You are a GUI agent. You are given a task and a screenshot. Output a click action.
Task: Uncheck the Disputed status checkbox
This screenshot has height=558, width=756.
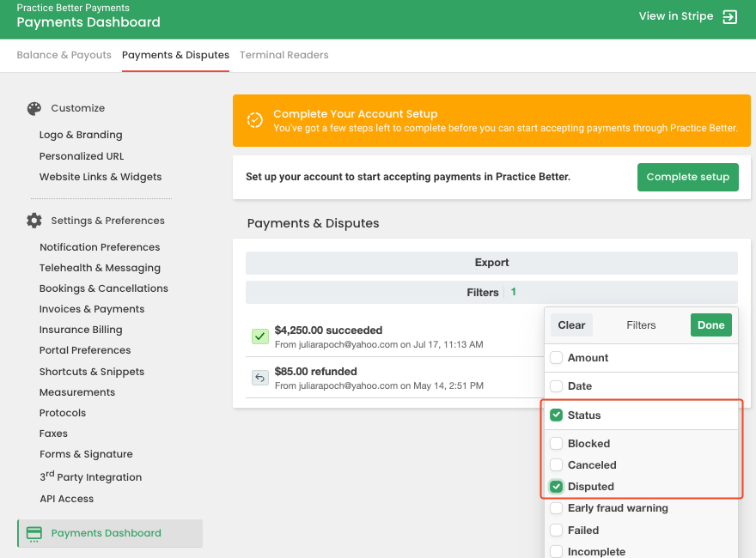point(557,487)
